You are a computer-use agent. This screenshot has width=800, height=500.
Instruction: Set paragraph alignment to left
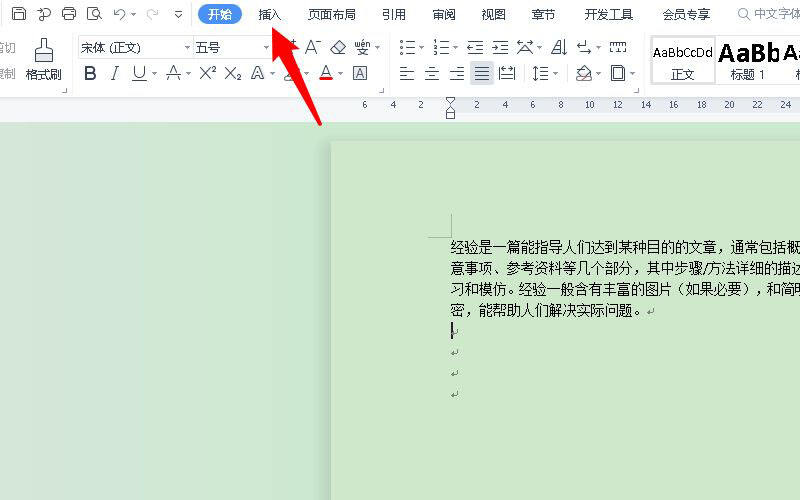pos(407,73)
